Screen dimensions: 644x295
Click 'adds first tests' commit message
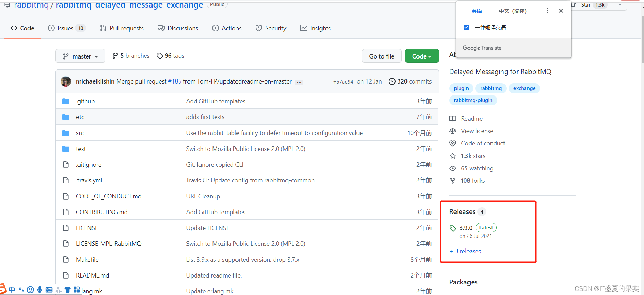[x=205, y=117]
